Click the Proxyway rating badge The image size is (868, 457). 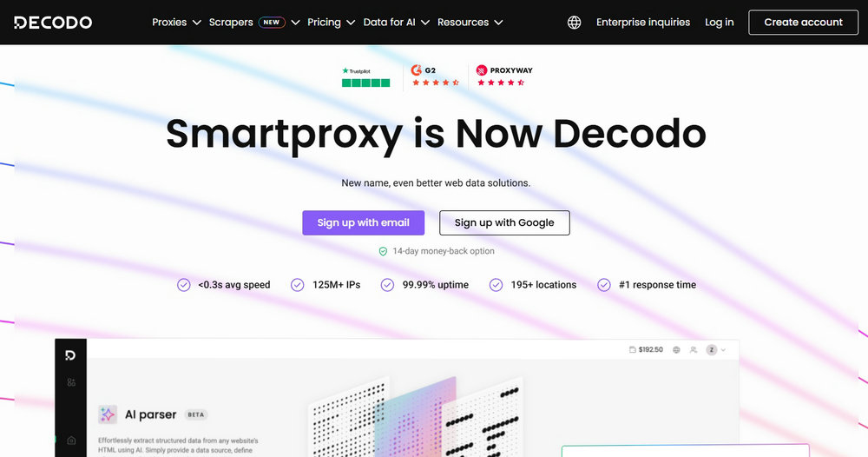503,76
